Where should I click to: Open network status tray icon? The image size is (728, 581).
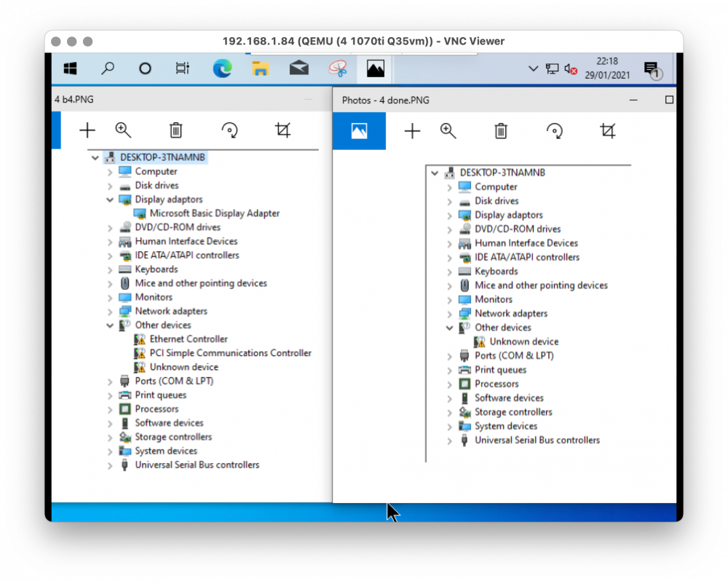click(552, 68)
